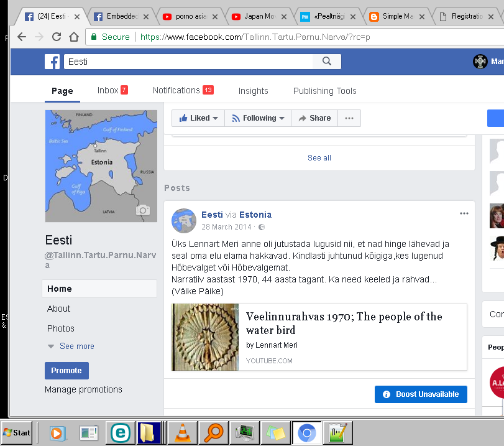Open the Start menu
The width and height of the screenshot is (504, 446).
tap(17, 433)
